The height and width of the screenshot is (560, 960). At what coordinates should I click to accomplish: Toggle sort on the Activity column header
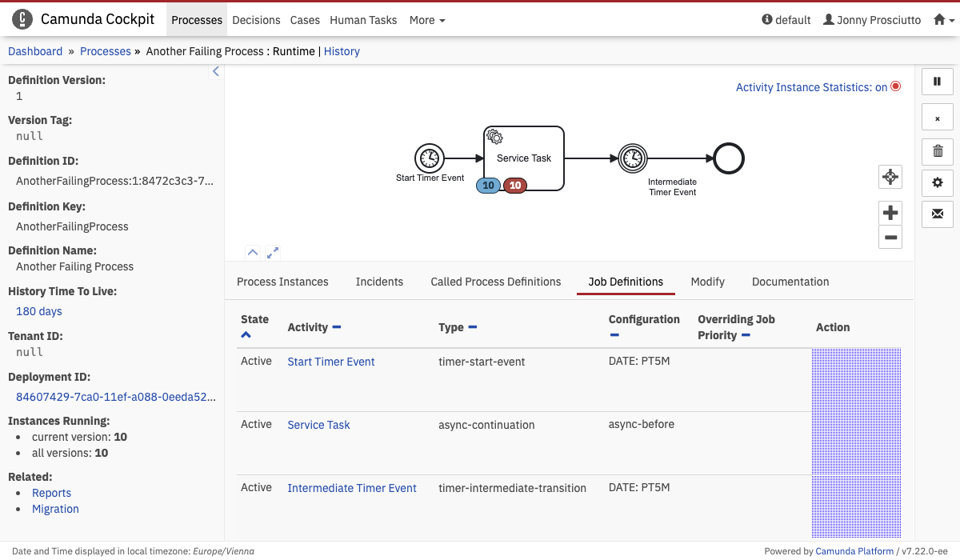(x=337, y=327)
